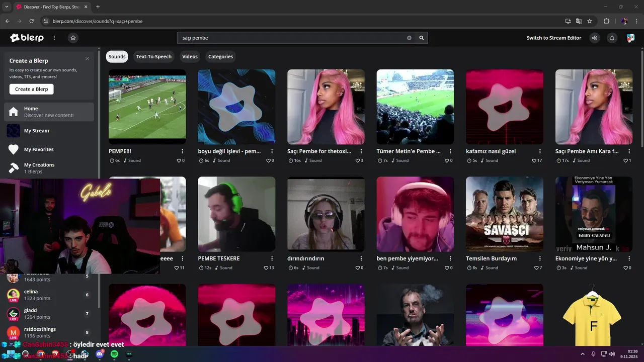
Task: Open options for boyu değil işlevi sound
Action: [272, 151]
